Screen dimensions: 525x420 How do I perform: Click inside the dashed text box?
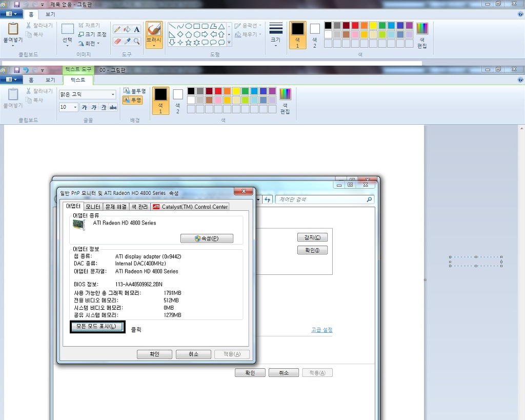(475, 262)
